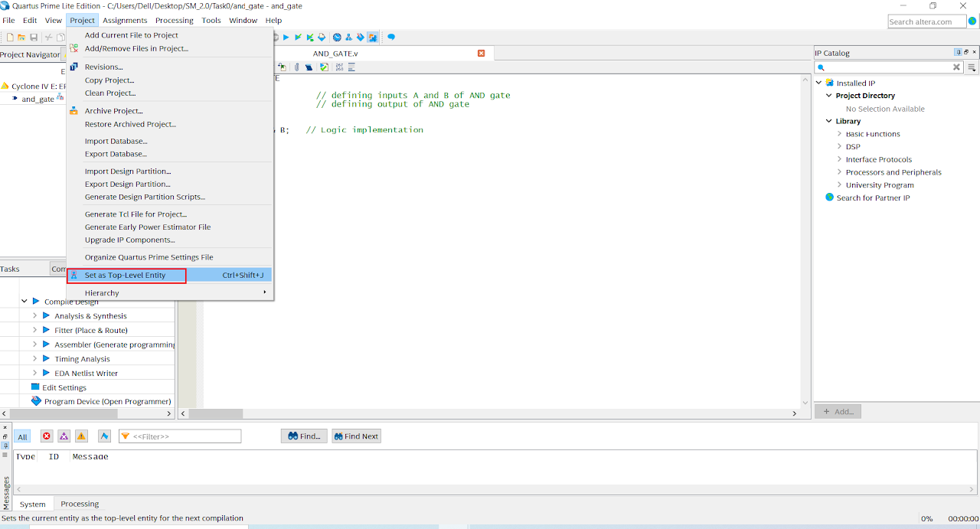
Task: Show only error messages using red X filter
Action: [47, 436]
